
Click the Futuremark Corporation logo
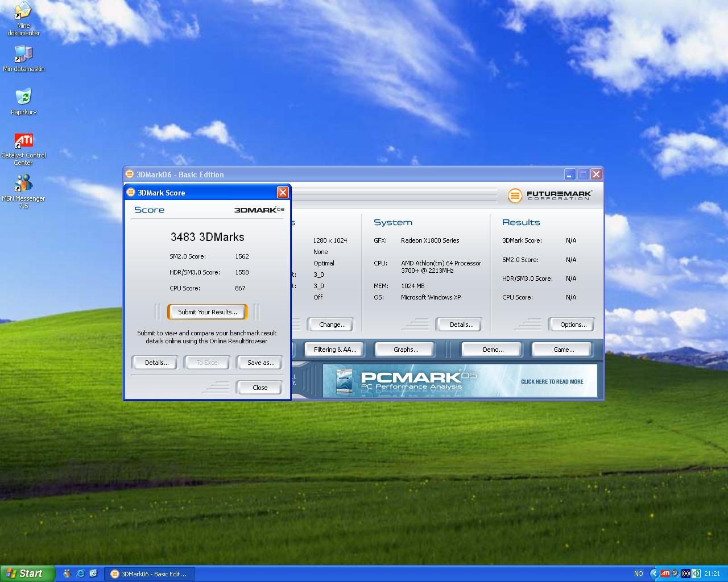coord(550,196)
